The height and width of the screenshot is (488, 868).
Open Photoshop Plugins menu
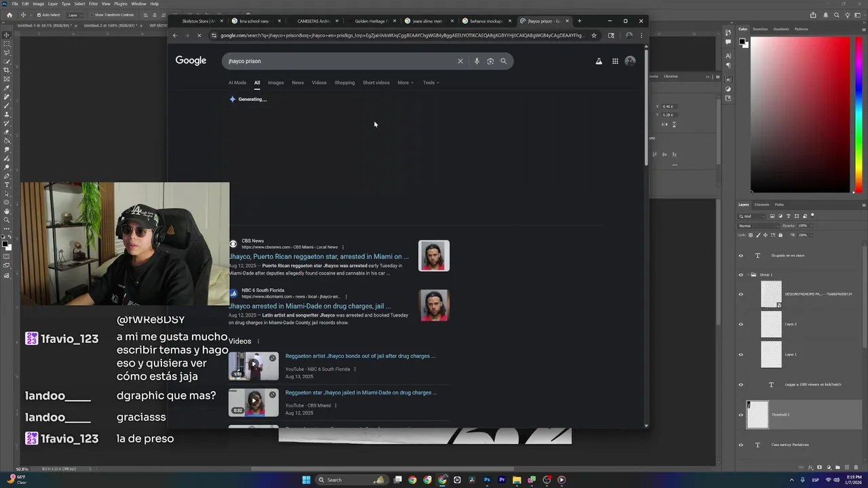[x=121, y=3]
